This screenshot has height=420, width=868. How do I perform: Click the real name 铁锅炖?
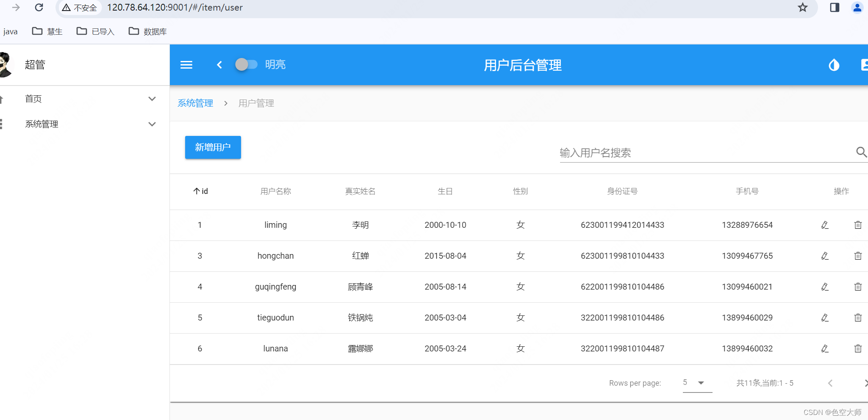(361, 318)
